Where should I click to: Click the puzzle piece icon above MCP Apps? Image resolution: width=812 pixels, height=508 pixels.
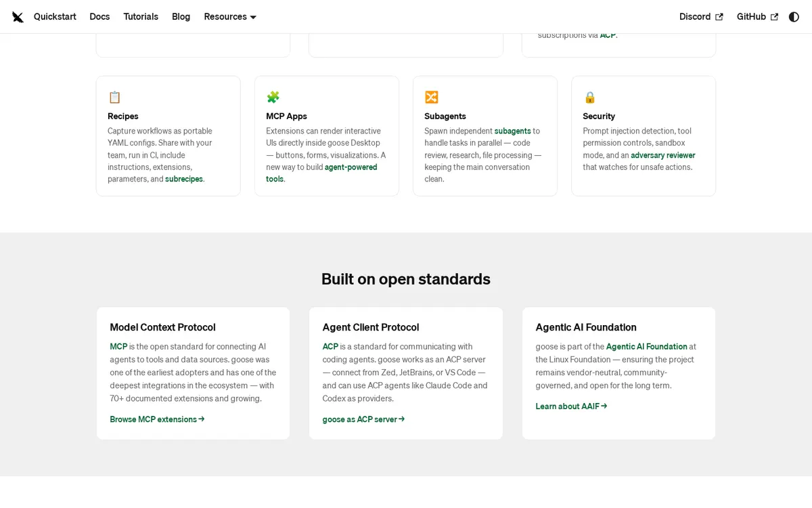pyautogui.click(x=273, y=98)
